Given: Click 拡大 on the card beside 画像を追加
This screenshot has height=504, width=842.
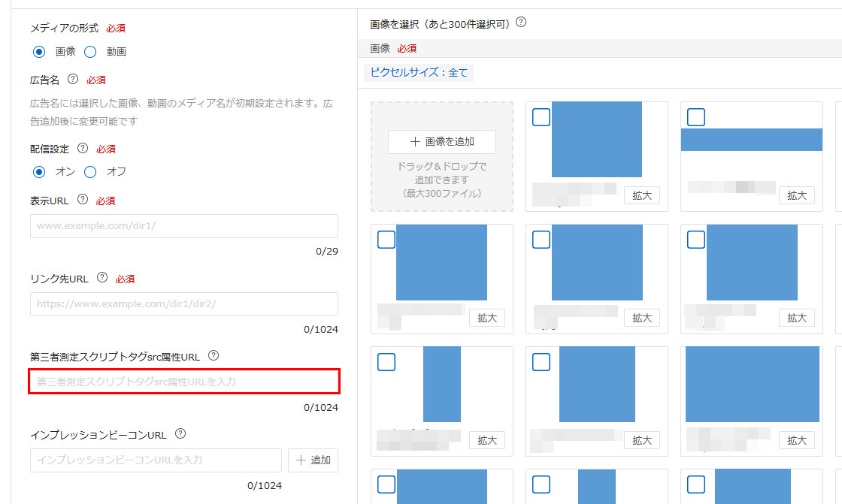Looking at the screenshot, I should 642,195.
